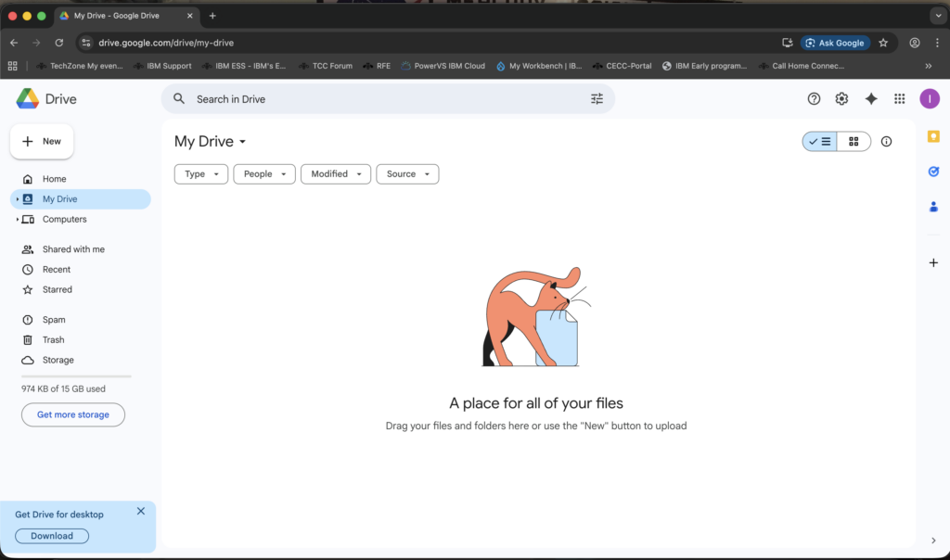Expand the Computers tree item
The image size is (950, 560).
coord(18,220)
